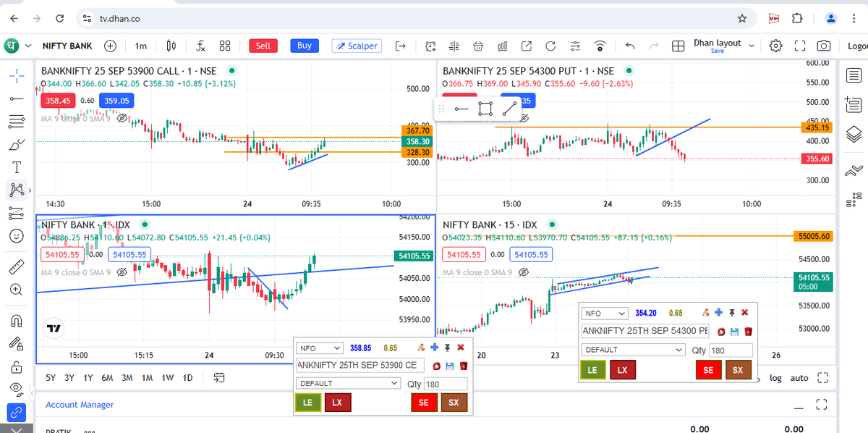Toggle MA 9 visibility on NIFTY BANK 15 chart
The height and width of the screenshot is (433, 868).
coord(525,272)
